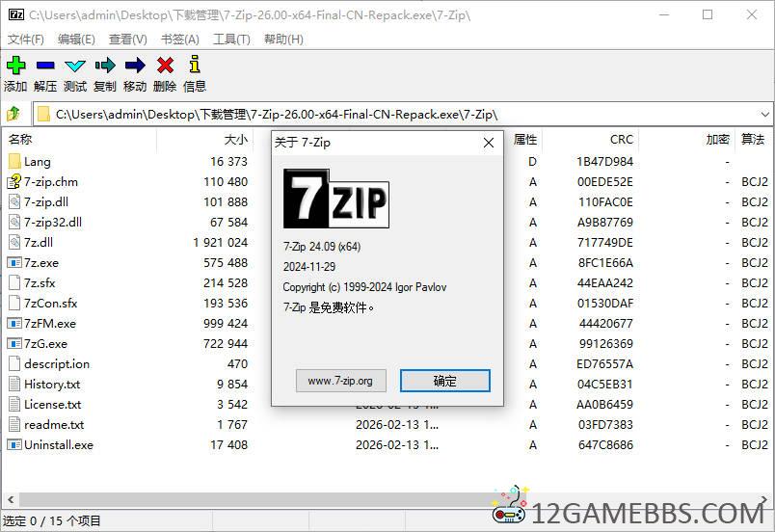Image resolution: width=775 pixels, height=532 pixels.
Task: Select the License.txt file icon
Action: coord(14,404)
